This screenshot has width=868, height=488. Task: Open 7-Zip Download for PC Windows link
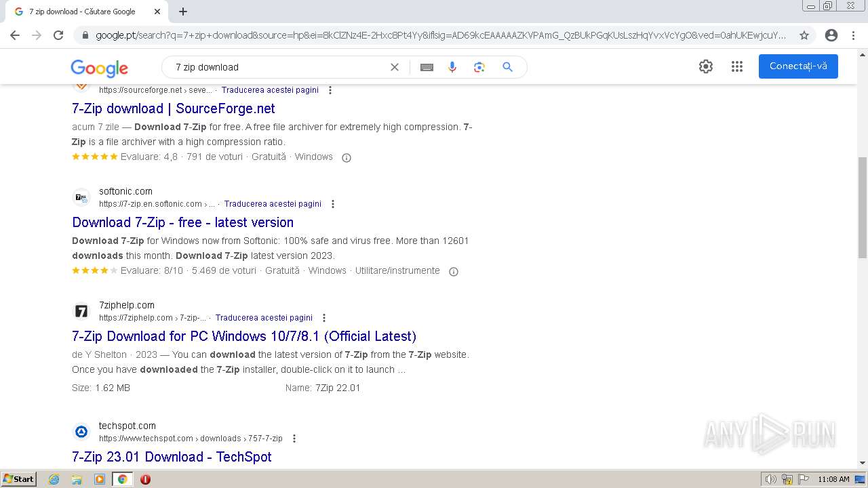pyautogui.click(x=244, y=336)
